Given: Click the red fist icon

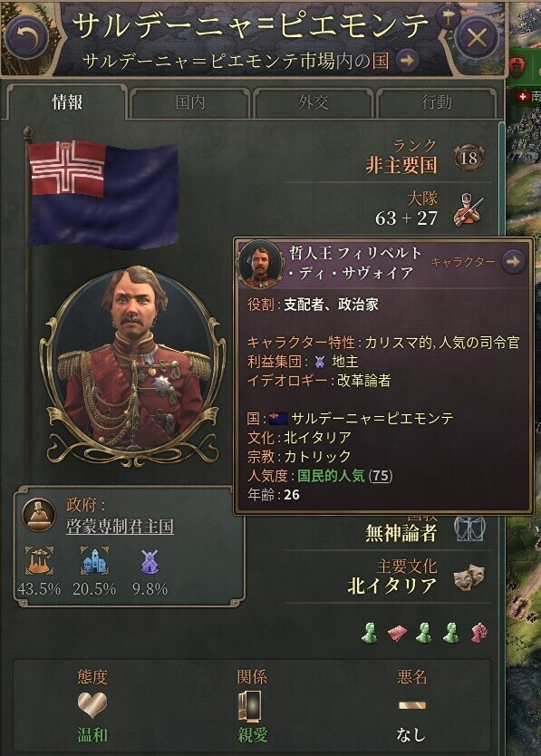Looking at the screenshot, I should tap(478, 633).
